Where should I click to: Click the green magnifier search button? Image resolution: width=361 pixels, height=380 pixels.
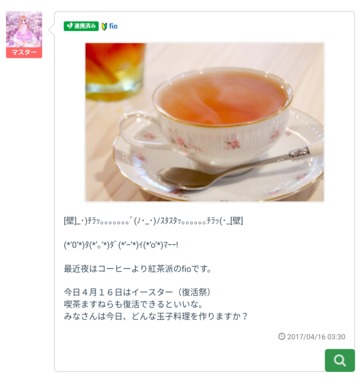[x=340, y=360]
